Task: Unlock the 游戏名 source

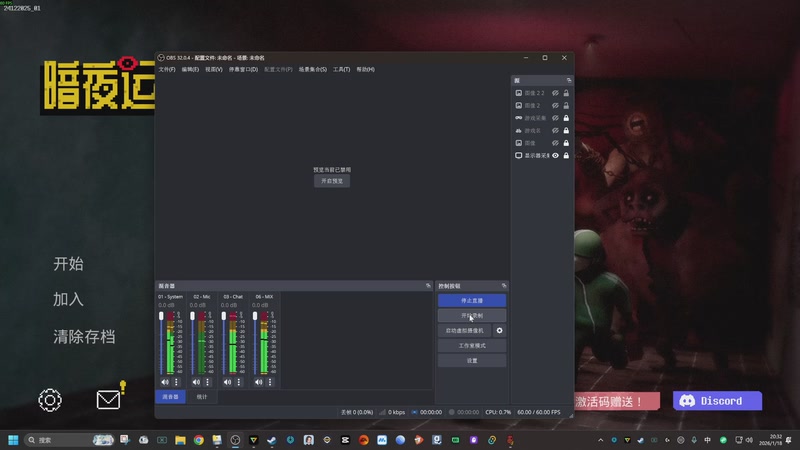Action: pyautogui.click(x=566, y=131)
